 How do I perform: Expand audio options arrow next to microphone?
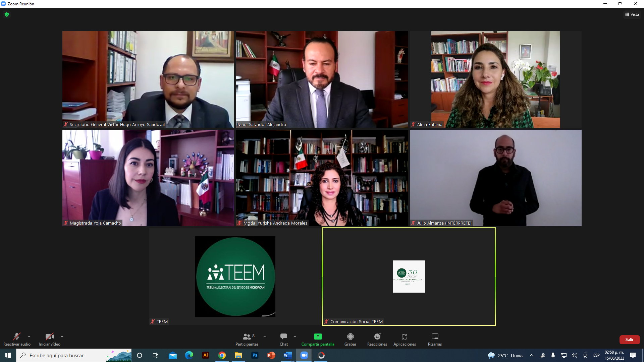point(29,337)
